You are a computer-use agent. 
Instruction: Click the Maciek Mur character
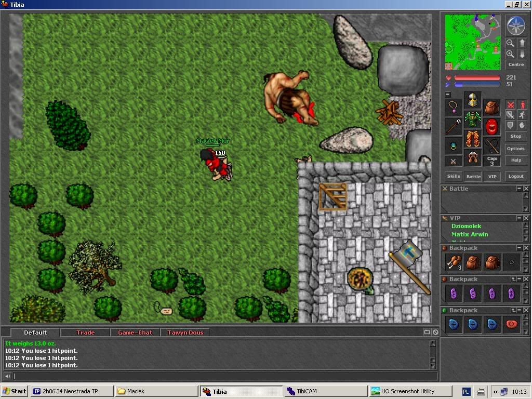217,165
